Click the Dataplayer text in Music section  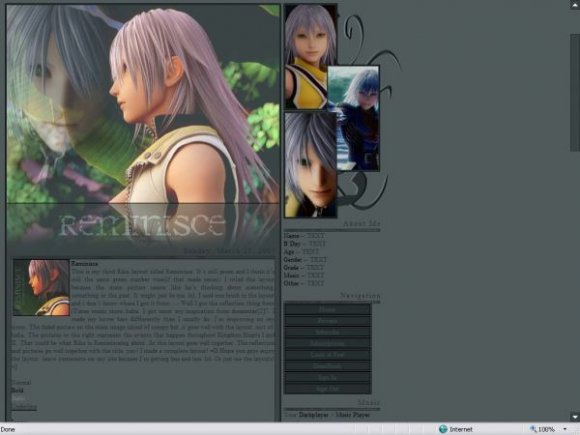pyautogui.click(x=314, y=415)
